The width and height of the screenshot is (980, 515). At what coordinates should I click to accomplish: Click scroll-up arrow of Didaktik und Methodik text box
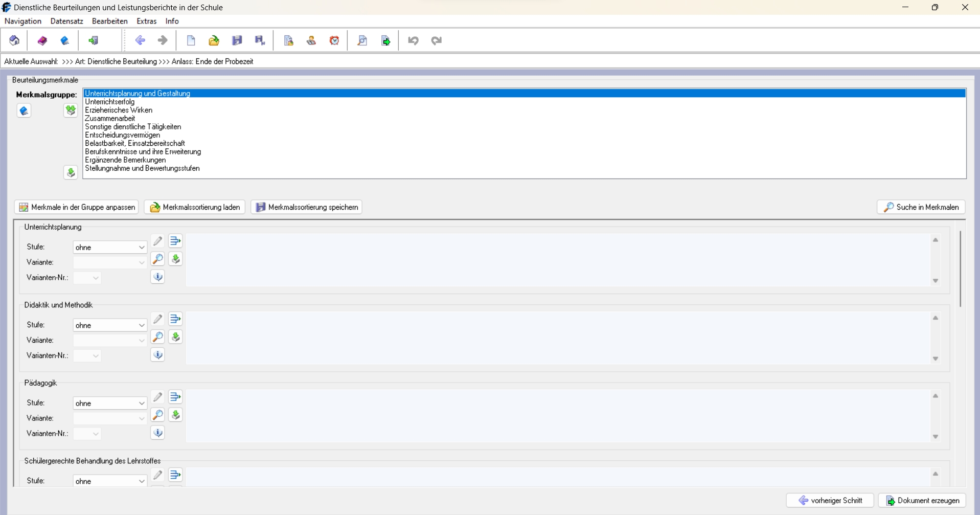click(x=936, y=318)
